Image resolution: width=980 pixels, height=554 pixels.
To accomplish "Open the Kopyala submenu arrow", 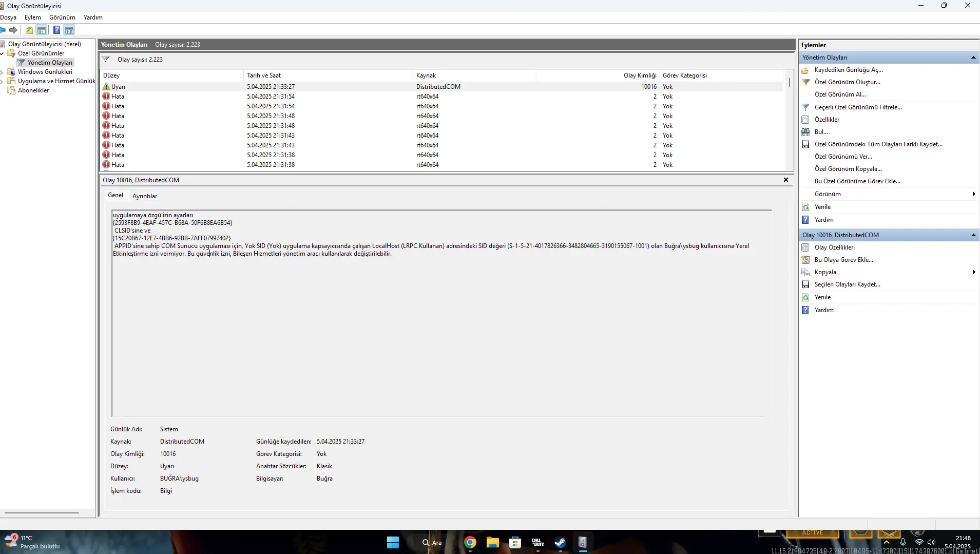I will coord(973,272).
